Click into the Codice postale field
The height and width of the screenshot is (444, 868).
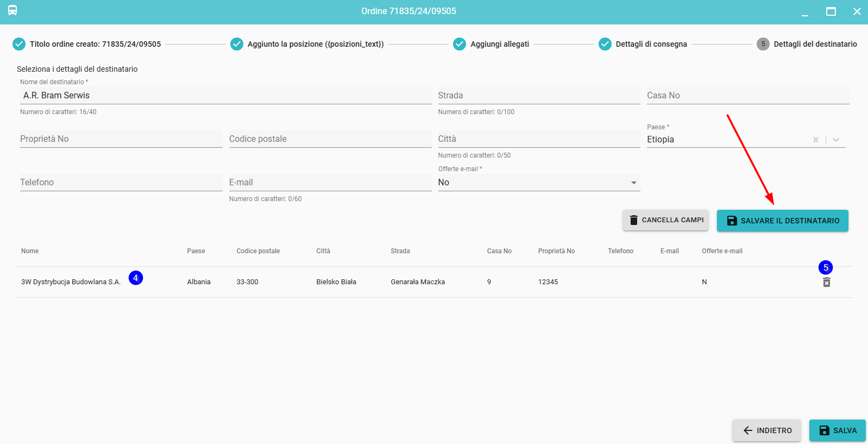(x=330, y=139)
